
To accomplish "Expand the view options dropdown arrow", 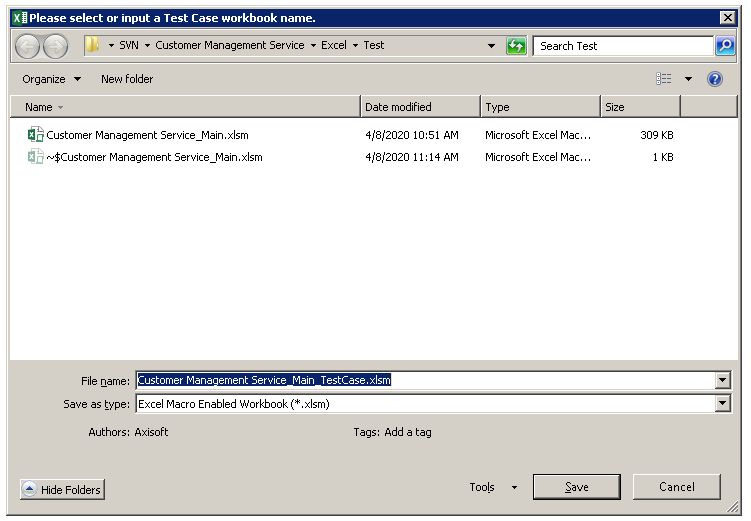I will pos(688,79).
